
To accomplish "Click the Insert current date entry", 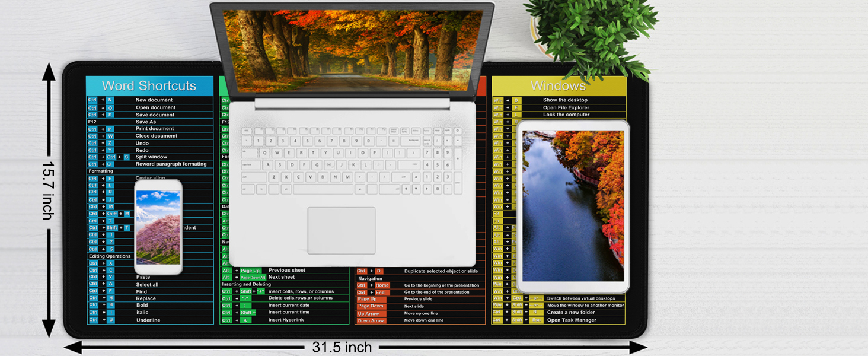I will tap(289, 306).
